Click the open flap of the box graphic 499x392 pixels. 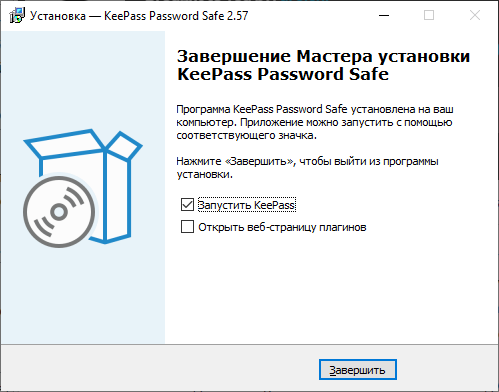(x=124, y=146)
